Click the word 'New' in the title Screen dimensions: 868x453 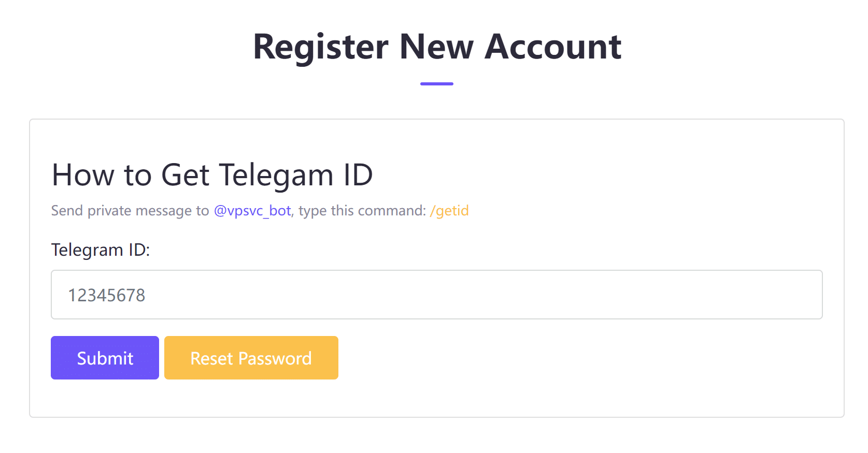(x=436, y=47)
